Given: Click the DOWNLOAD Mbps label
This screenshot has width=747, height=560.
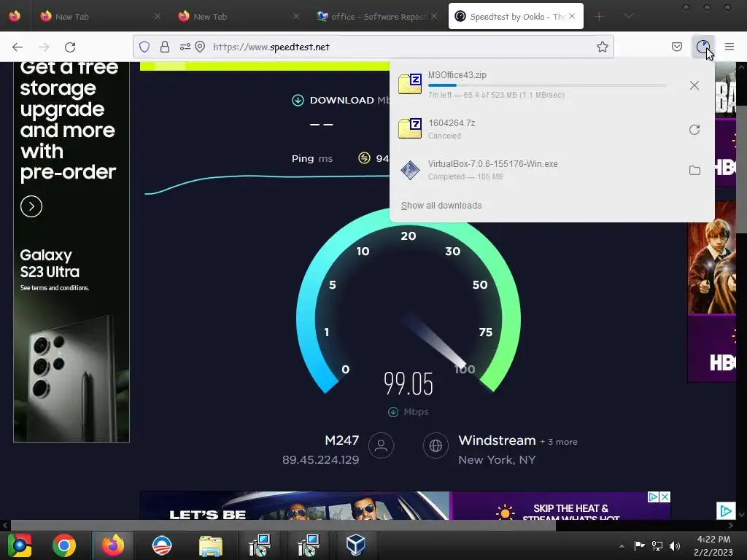Looking at the screenshot, I should (341, 100).
